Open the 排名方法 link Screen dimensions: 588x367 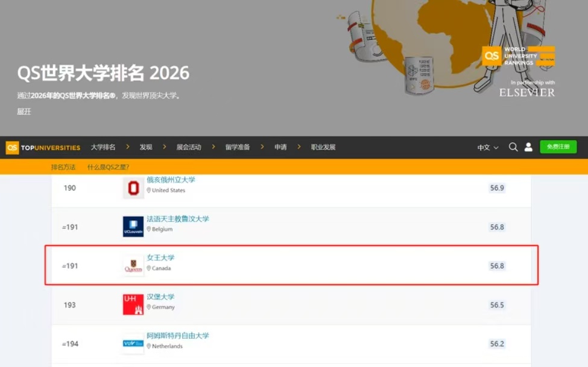pyautogui.click(x=63, y=167)
